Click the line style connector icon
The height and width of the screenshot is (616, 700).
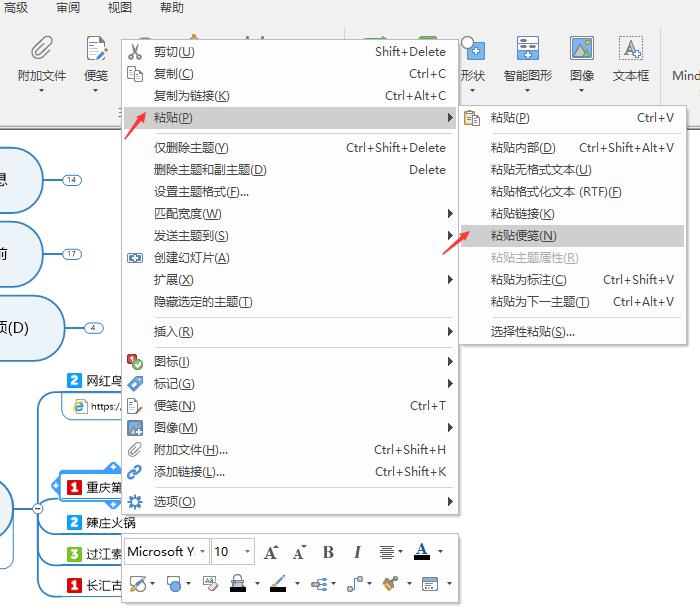(355, 583)
